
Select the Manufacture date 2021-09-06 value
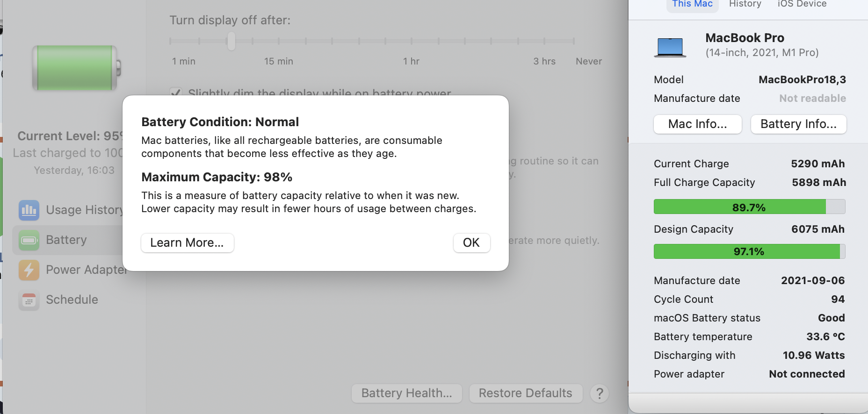pos(813,280)
